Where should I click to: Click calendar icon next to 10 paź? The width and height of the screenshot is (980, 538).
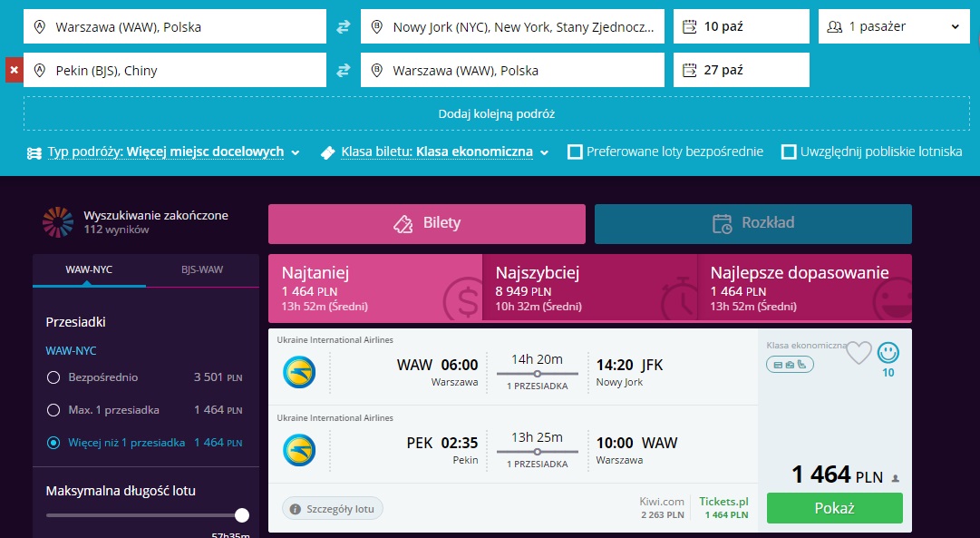pyautogui.click(x=689, y=26)
